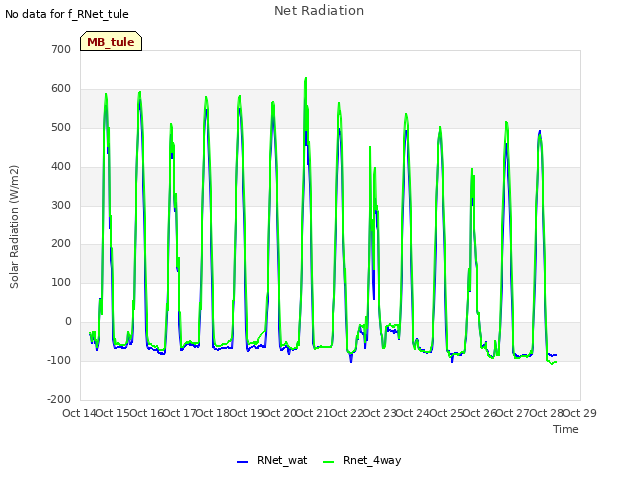Viewport: 640px width, 480px height.
Task: Click the 300 y-axis tick label
Action: point(61,205)
